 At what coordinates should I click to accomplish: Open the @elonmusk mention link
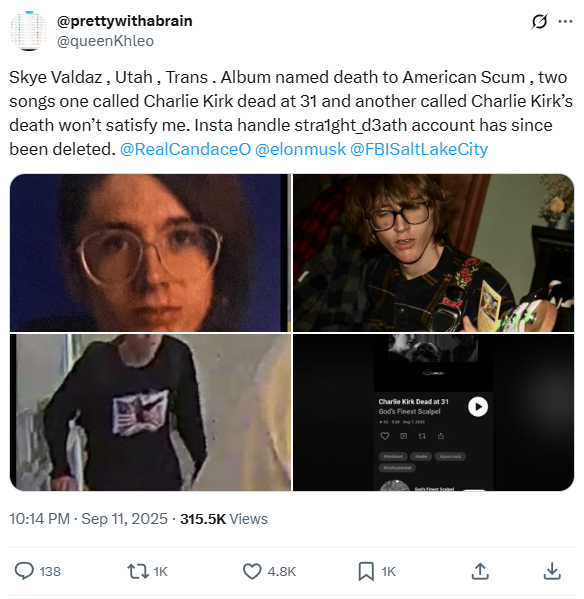(x=300, y=149)
